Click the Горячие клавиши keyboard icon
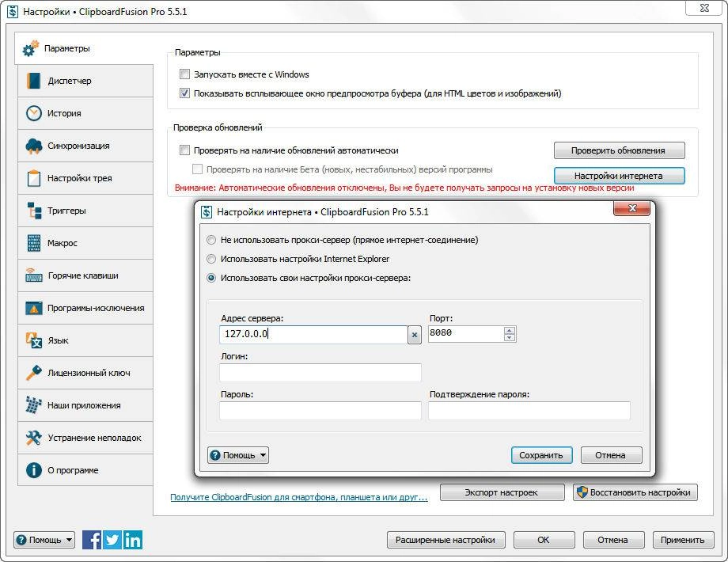728x562 pixels. (33, 275)
